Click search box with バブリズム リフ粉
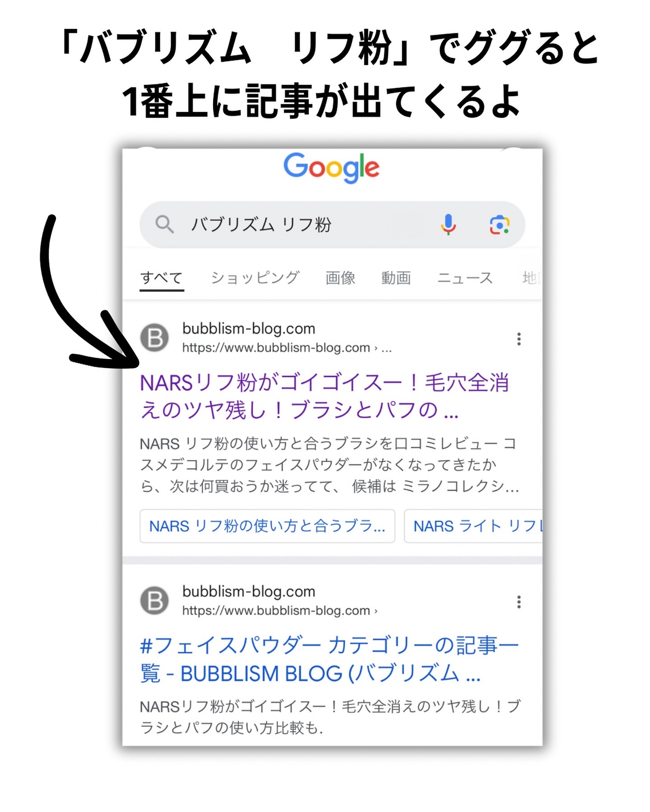 point(332,225)
